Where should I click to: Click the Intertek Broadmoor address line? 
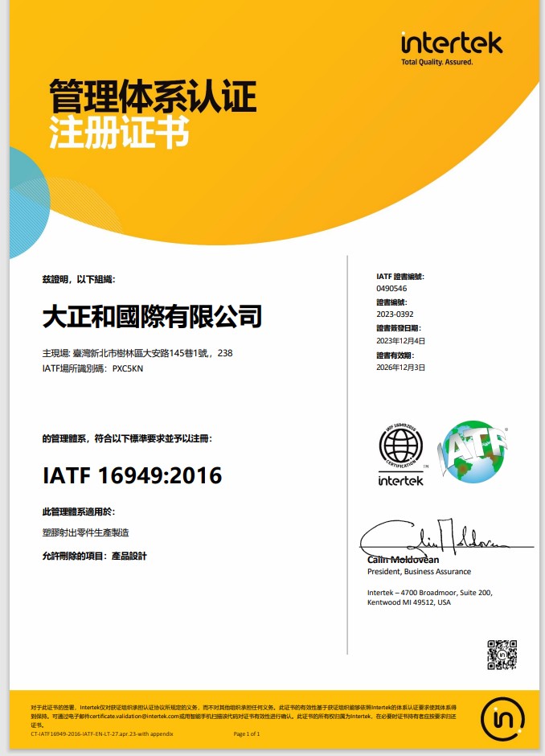click(x=430, y=593)
